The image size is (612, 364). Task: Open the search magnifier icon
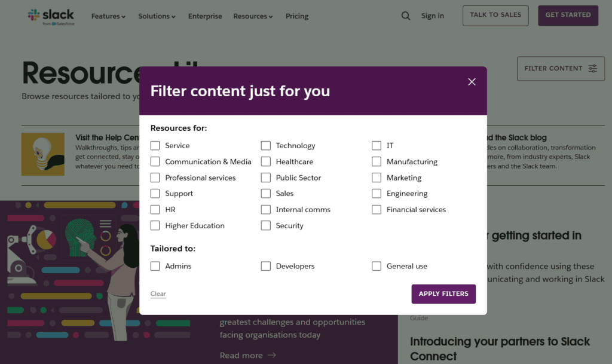click(x=406, y=16)
